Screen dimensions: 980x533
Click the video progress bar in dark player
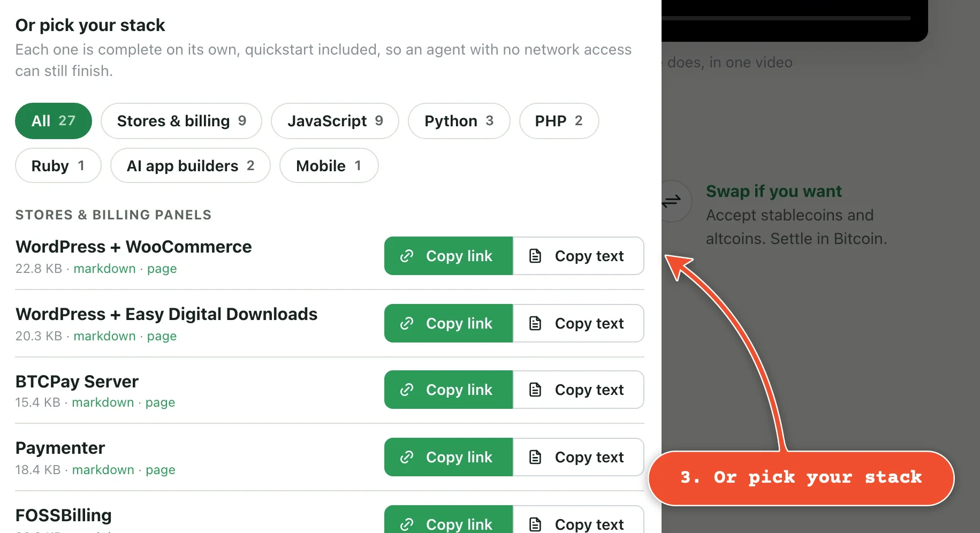pos(786,18)
